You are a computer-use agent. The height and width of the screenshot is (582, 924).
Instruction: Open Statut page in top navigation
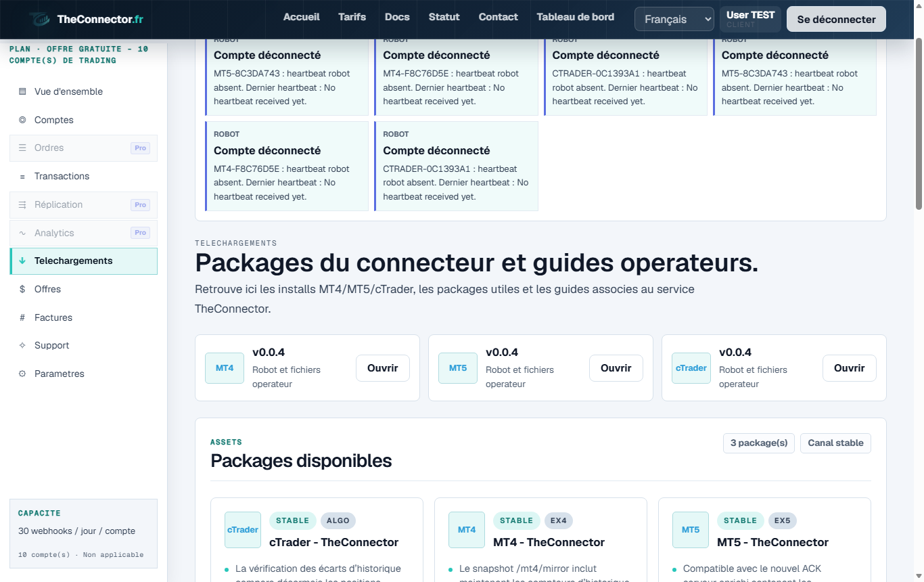pos(444,17)
